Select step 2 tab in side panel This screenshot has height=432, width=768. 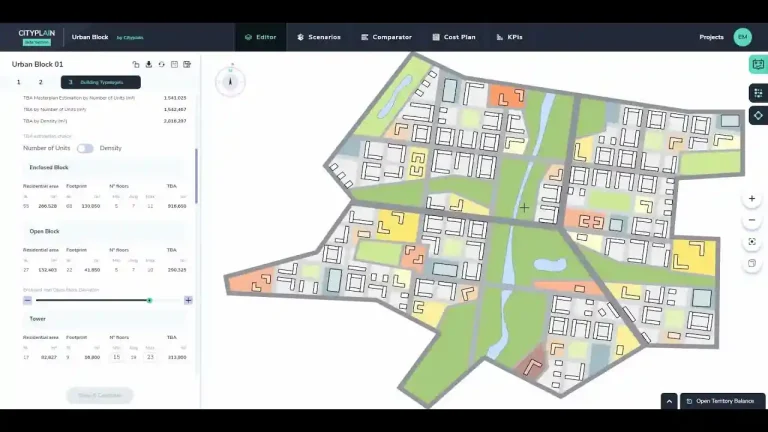tap(41, 82)
